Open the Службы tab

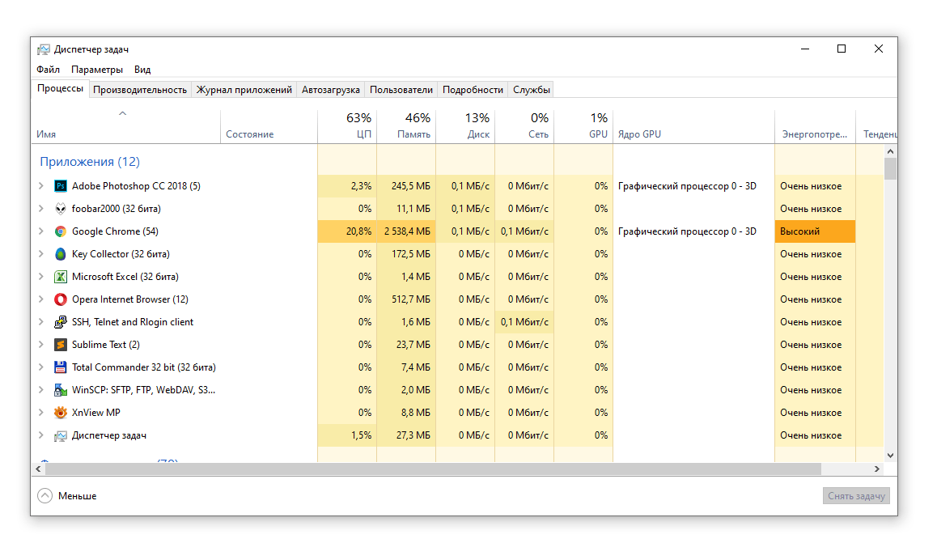click(x=532, y=90)
